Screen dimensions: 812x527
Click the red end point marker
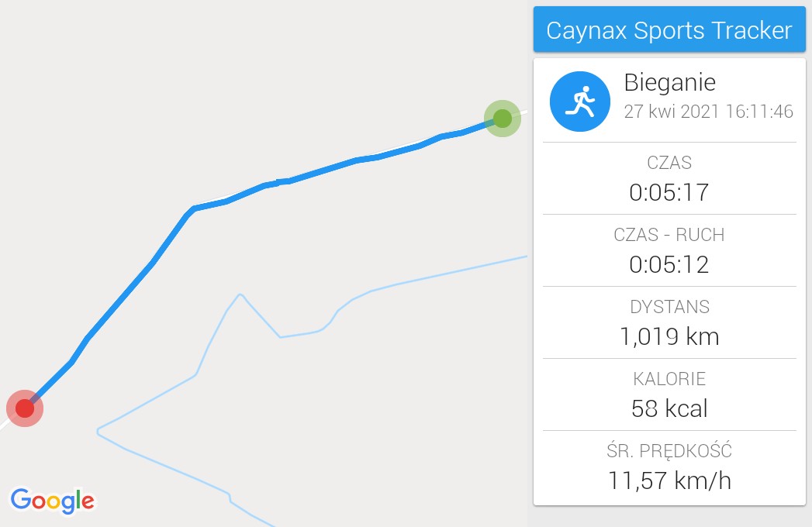coord(25,408)
